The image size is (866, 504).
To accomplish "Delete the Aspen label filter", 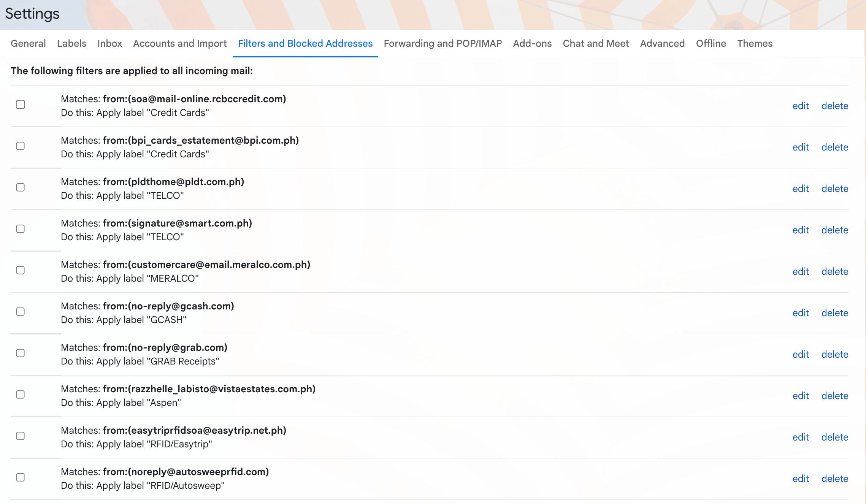I will (x=834, y=396).
